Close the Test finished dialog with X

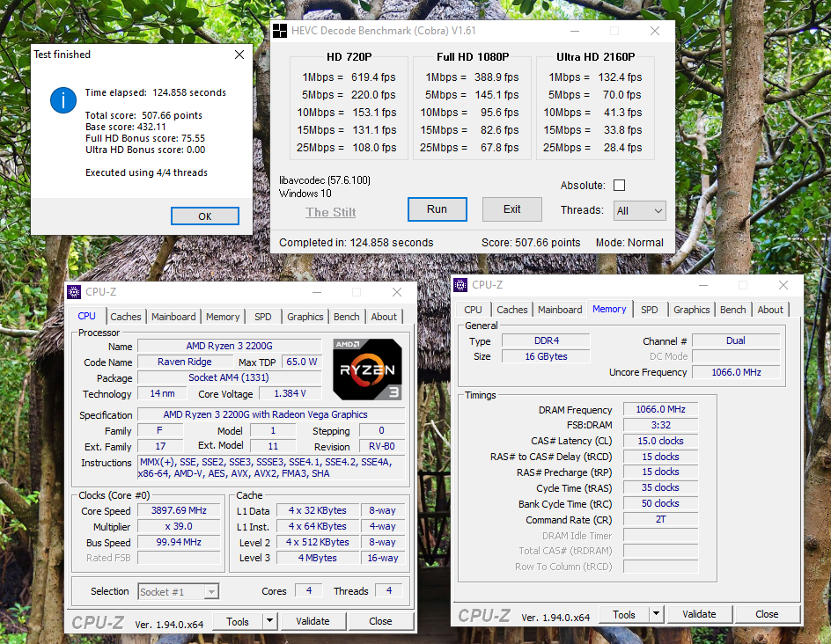[x=239, y=55]
